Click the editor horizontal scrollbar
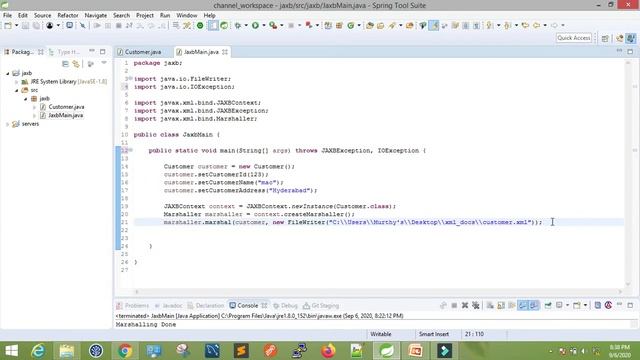The image size is (640, 360). tap(378, 291)
